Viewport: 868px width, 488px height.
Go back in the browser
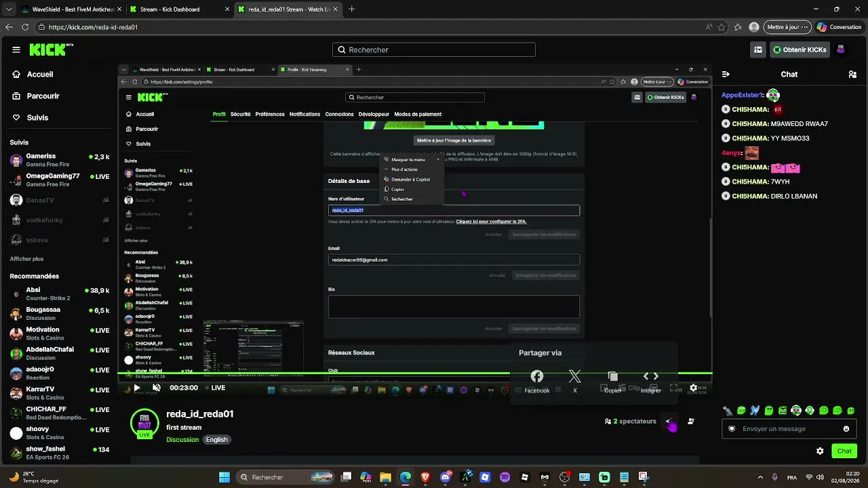[9, 27]
